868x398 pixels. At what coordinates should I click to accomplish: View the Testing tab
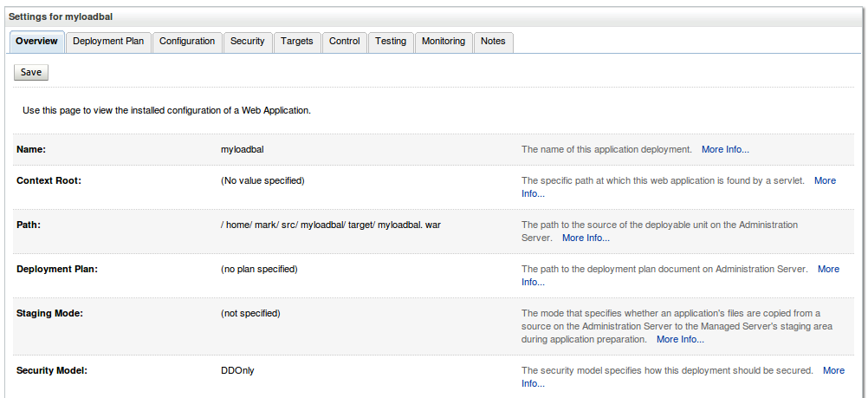click(391, 42)
